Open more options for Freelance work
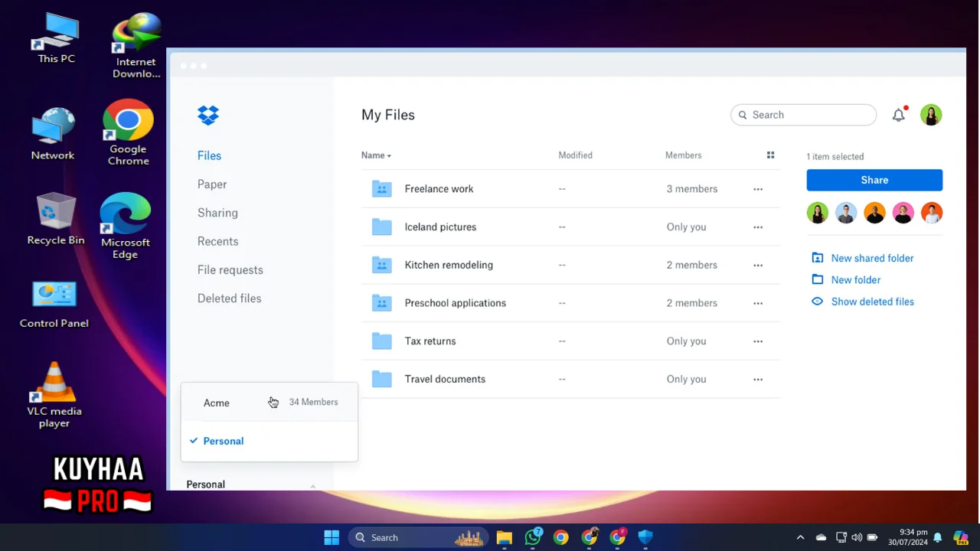The image size is (980, 551). (758, 189)
